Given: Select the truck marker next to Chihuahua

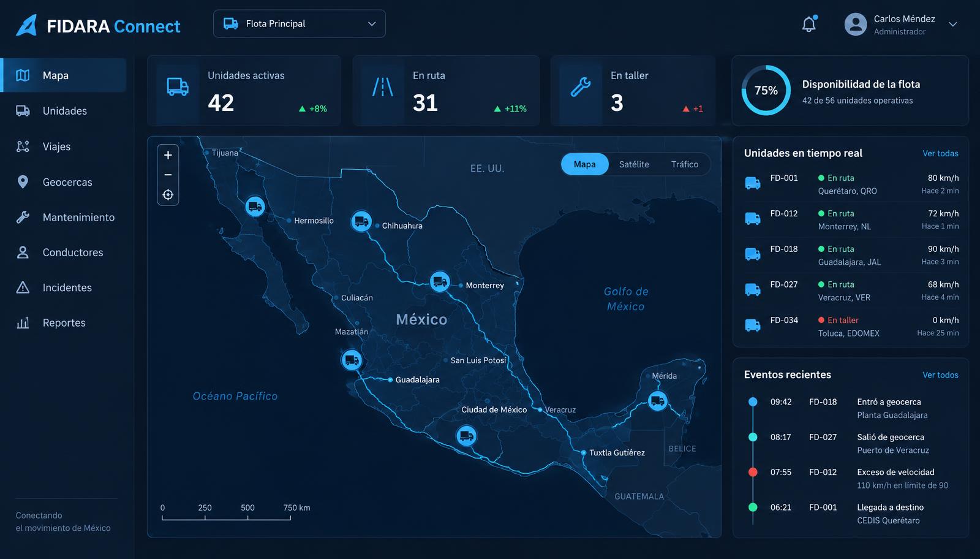Looking at the screenshot, I should 361,221.
